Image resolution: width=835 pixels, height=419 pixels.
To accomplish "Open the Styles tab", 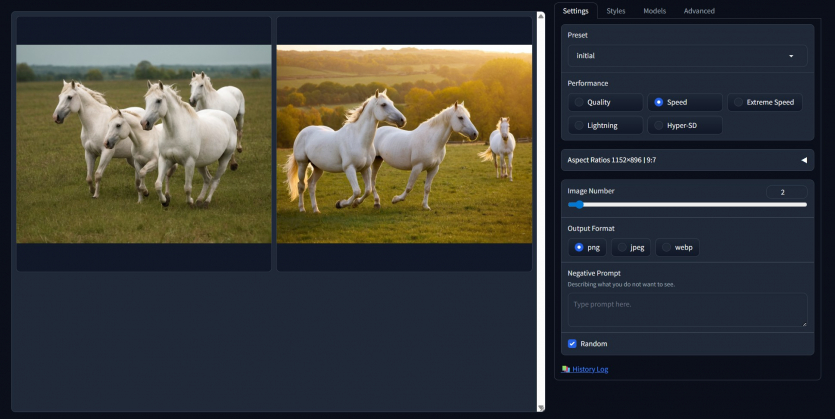I will coord(616,11).
